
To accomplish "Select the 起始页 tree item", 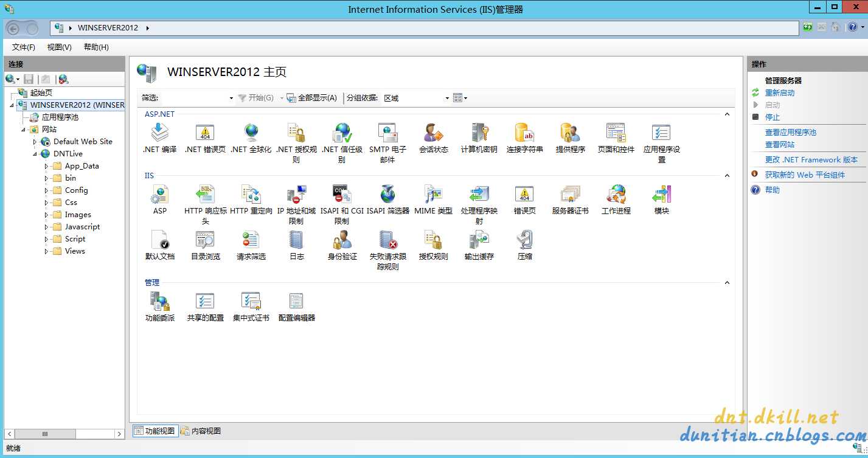I will click(x=41, y=93).
